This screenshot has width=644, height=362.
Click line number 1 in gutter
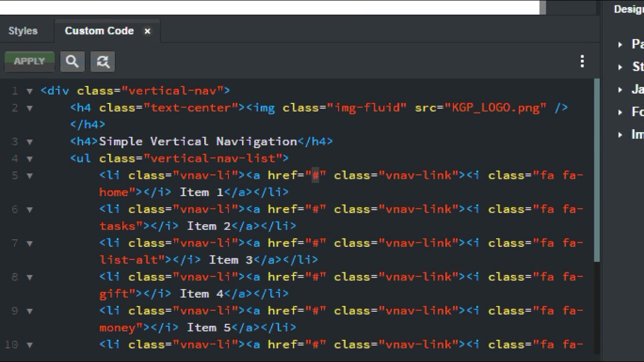pyautogui.click(x=15, y=91)
